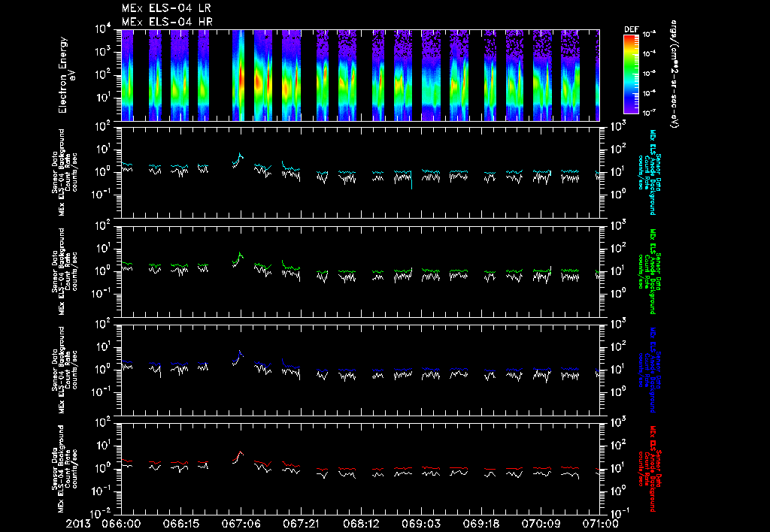Click the '069:03' time tick label
The height and width of the screenshot is (532, 770).
pos(420,524)
